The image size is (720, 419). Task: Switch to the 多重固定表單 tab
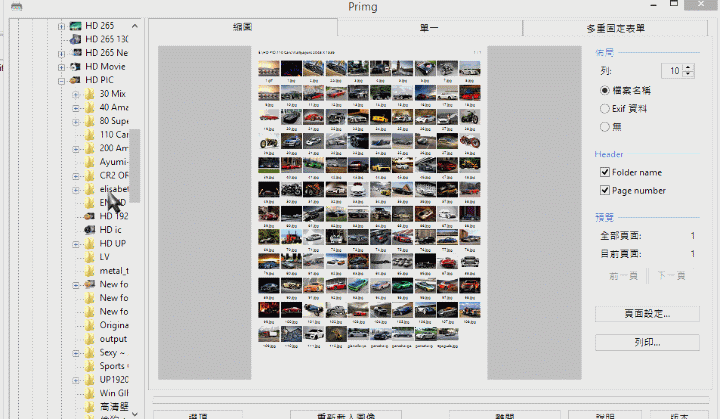click(x=615, y=28)
